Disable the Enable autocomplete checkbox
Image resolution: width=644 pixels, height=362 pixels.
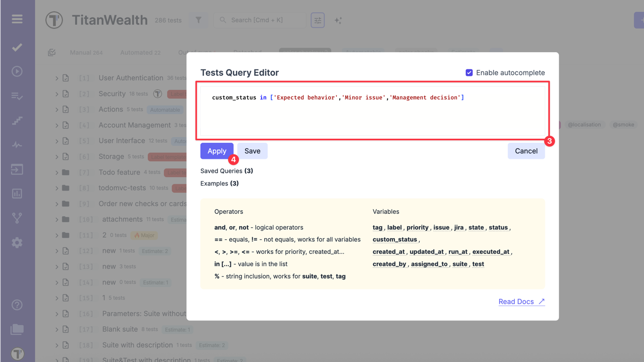coord(469,72)
